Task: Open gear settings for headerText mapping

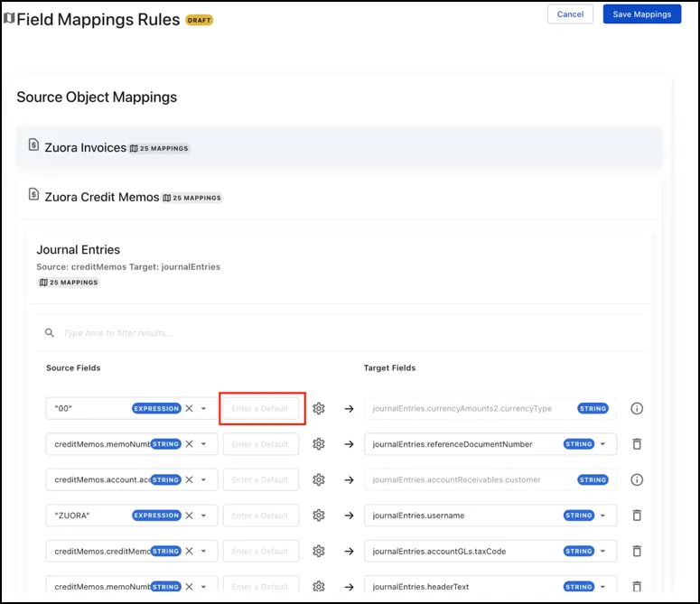Action: (x=319, y=587)
